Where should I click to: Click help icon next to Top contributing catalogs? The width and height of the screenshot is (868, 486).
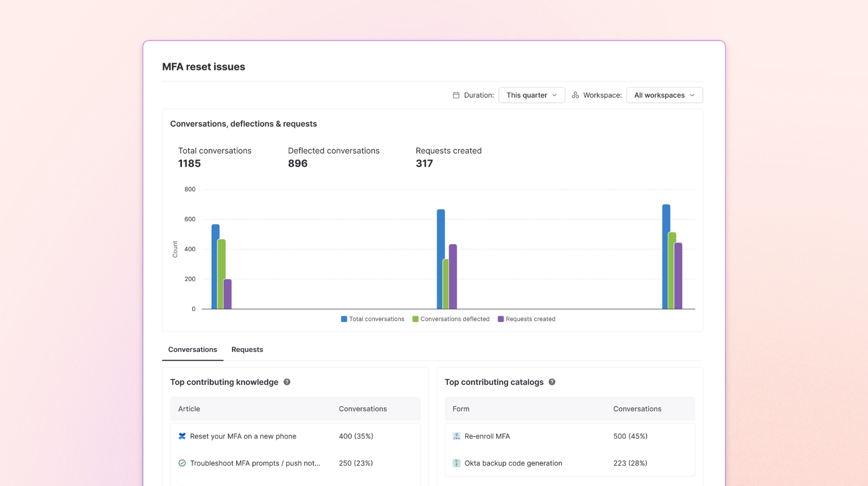tap(552, 382)
